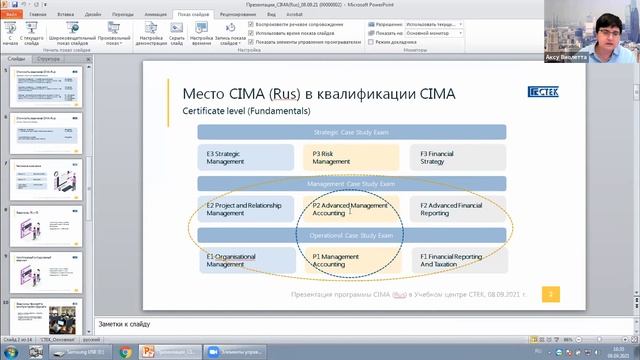Click Windows Start orb

(x=11, y=352)
